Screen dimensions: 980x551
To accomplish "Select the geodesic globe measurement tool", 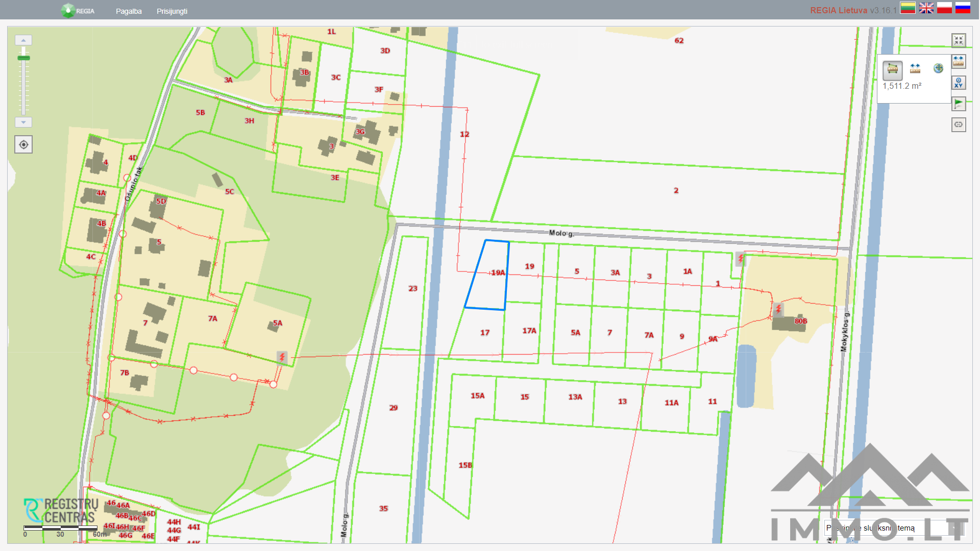I will pyautogui.click(x=938, y=68).
